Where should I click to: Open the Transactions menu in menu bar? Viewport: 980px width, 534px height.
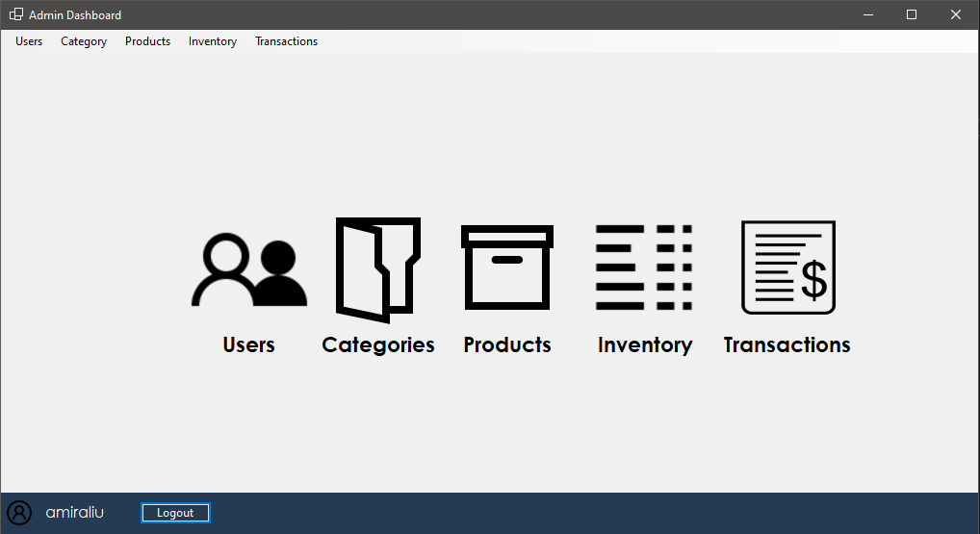point(286,41)
